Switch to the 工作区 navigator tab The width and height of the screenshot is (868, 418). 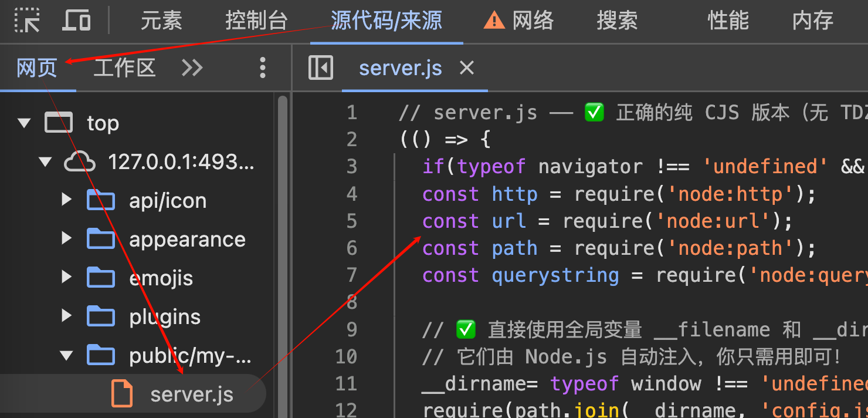click(124, 68)
